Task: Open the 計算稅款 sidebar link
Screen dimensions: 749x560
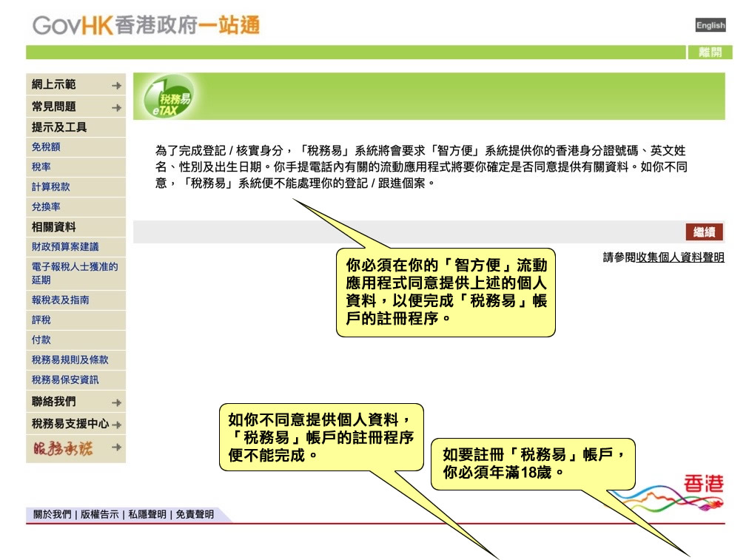Action: tap(50, 186)
